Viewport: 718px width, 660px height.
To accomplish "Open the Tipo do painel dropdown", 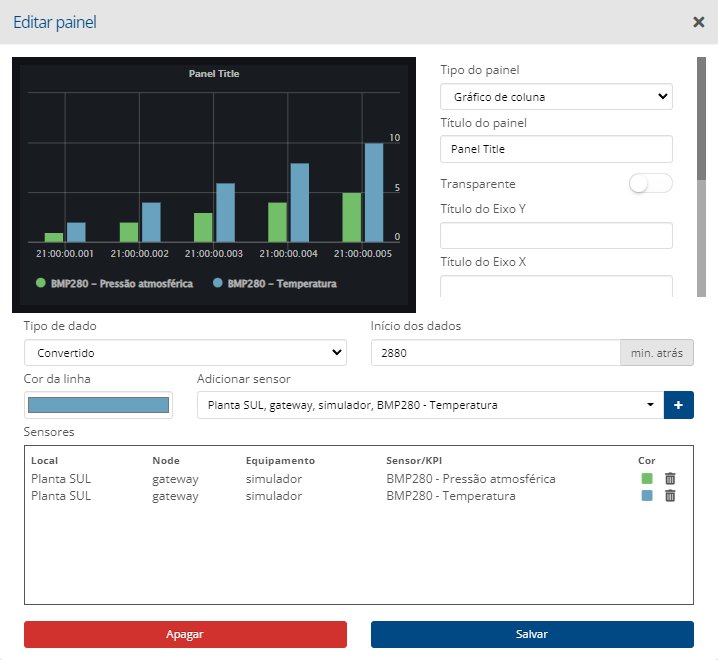I will pyautogui.click(x=556, y=97).
